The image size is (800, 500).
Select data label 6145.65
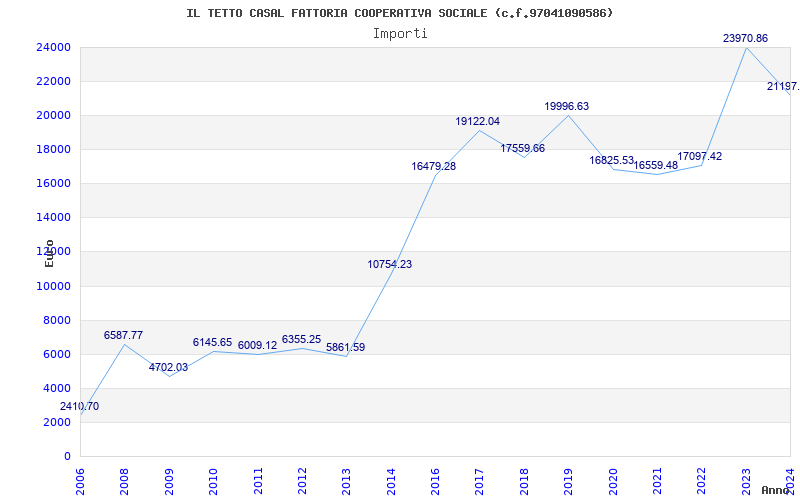point(212,342)
